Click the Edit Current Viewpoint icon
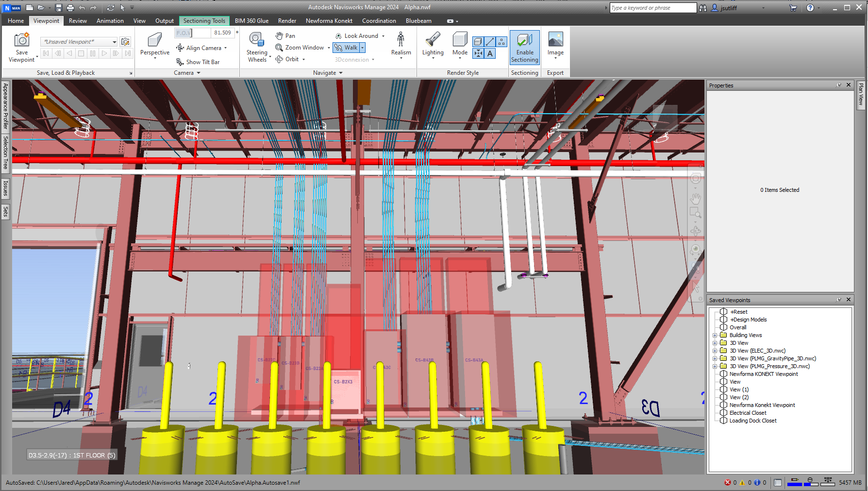Viewport: 868px width, 491px height. (x=125, y=42)
